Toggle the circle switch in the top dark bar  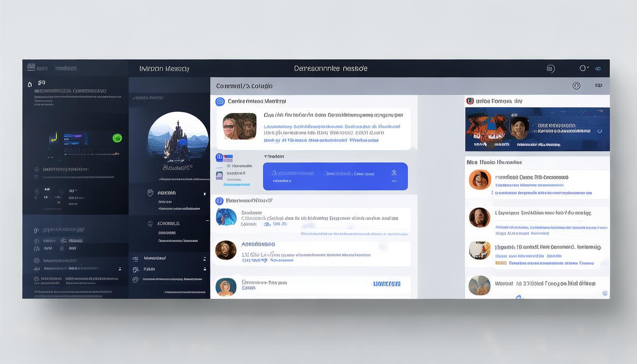pos(584,68)
